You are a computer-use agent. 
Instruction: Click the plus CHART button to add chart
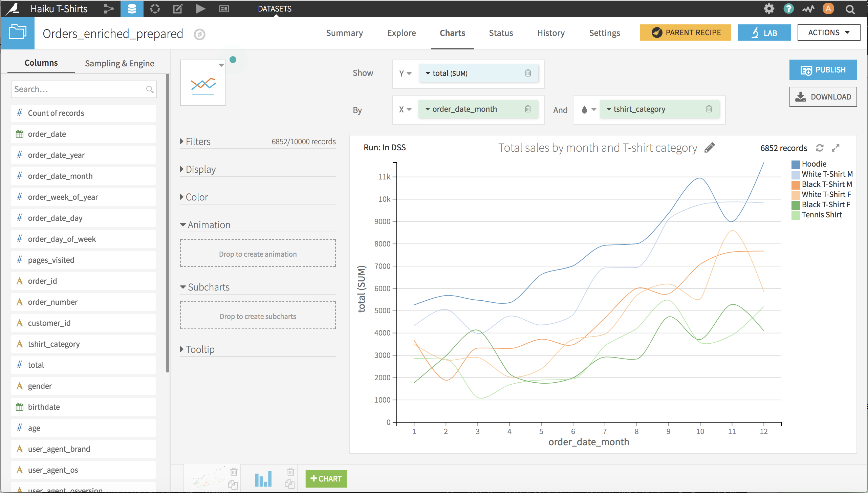click(326, 479)
